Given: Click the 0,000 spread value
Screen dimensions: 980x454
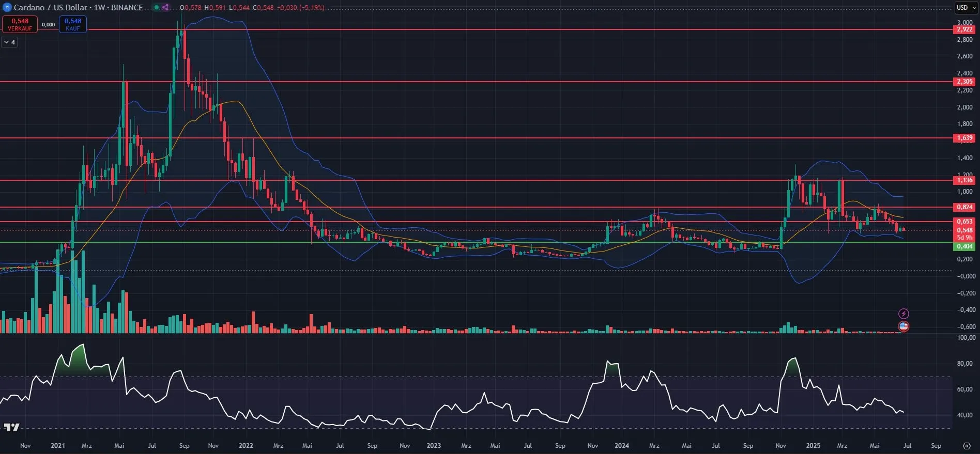Looking at the screenshot, I should point(48,24).
